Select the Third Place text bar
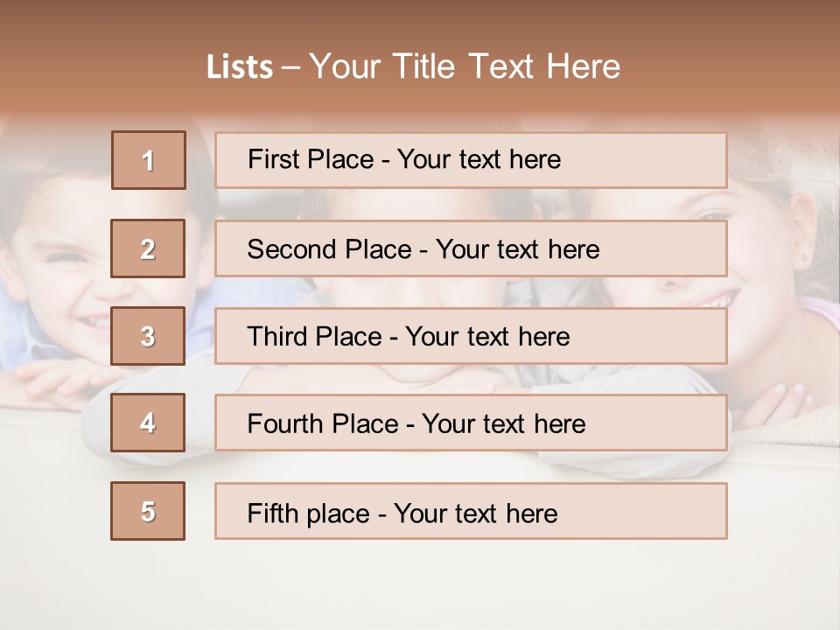Screen dimensions: 840x630 [x=471, y=336]
